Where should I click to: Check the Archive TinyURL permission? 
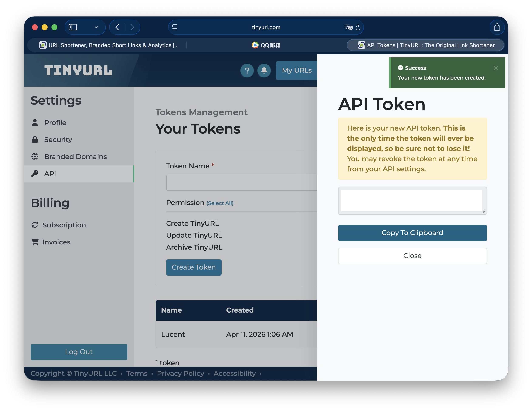(194, 247)
